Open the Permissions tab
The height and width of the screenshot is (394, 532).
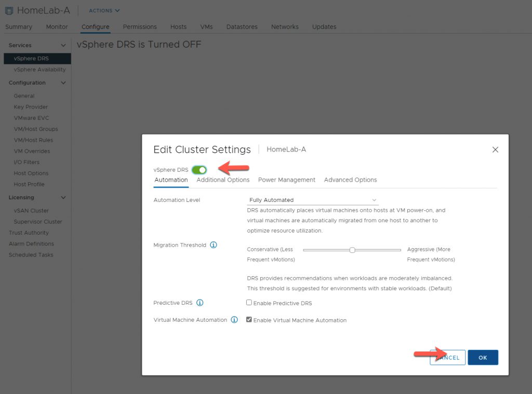140,27
